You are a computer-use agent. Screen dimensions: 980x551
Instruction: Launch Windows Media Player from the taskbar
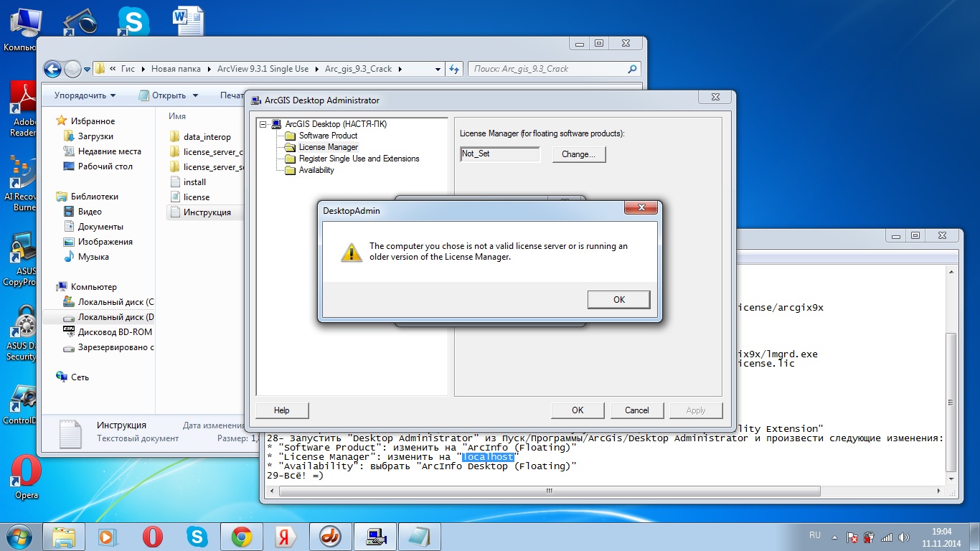pyautogui.click(x=108, y=537)
